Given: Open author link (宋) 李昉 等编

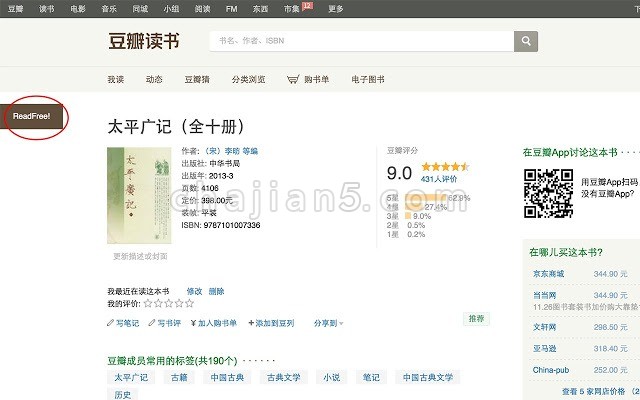Looking at the screenshot, I should [231, 151].
